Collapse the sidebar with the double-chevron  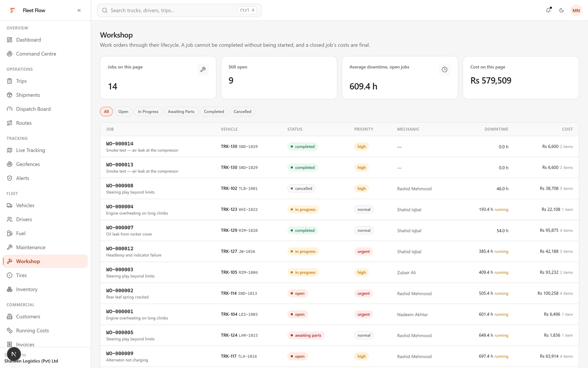point(79,10)
